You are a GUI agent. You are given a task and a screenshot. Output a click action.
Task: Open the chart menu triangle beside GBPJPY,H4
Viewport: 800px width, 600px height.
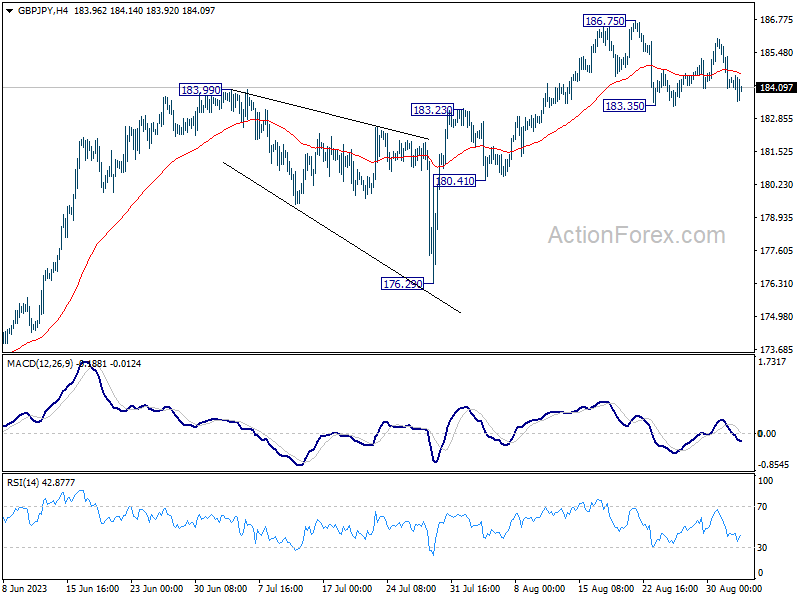(9, 11)
